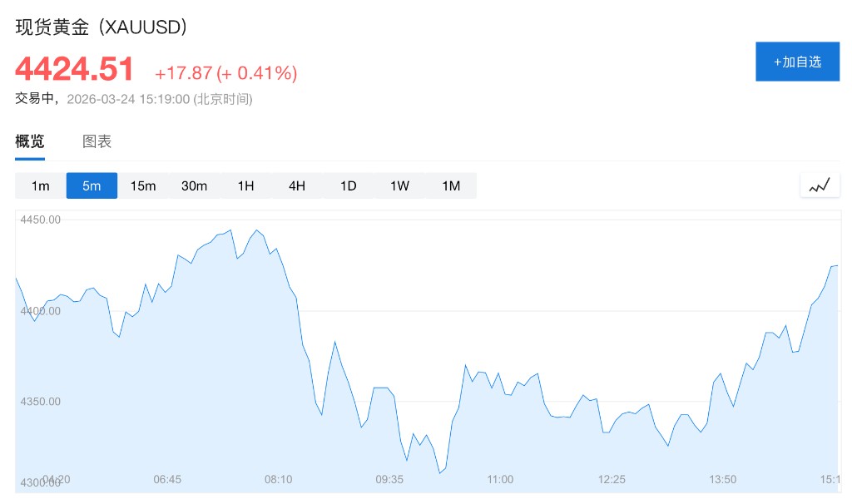
Task: Open the 概览 overview tab
Action: coord(30,141)
